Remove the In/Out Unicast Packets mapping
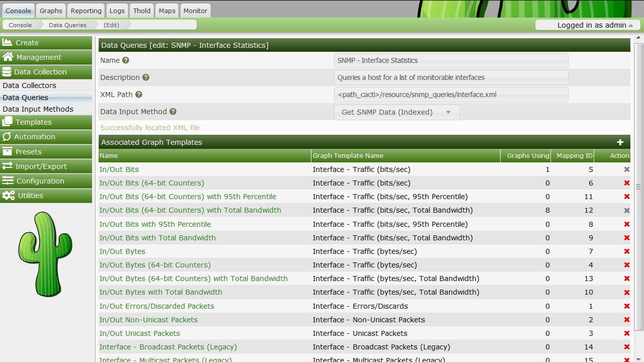 tap(627, 333)
